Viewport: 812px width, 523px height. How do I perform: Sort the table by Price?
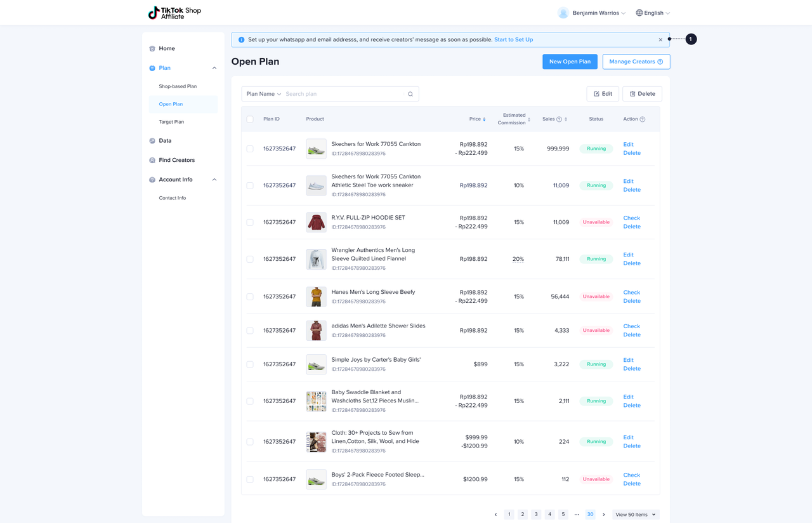coord(484,119)
